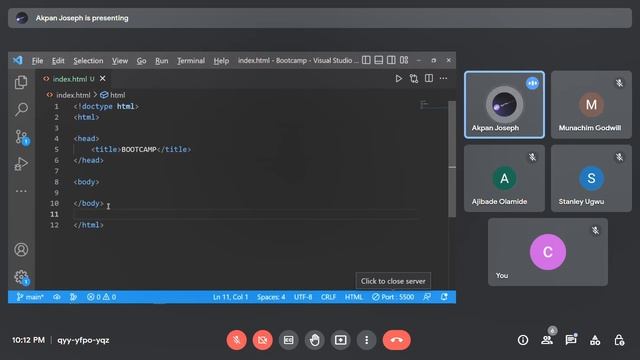
Task: Open the Search view in the activity bar
Action: click(21, 109)
